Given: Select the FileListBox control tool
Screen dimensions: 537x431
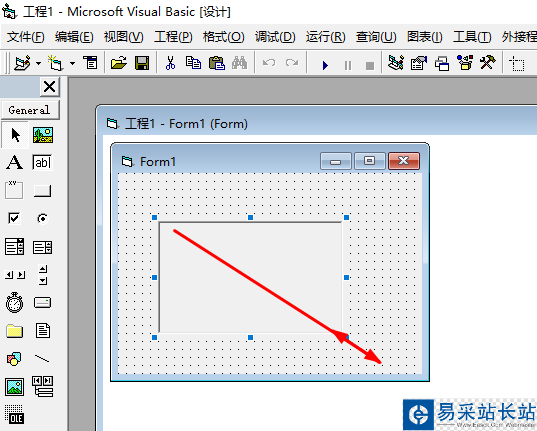Looking at the screenshot, I should tap(43, 331).
